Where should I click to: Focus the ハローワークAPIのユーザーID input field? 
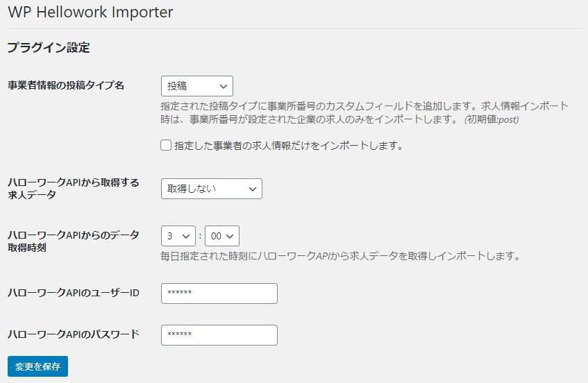click(x=219, y=293)
